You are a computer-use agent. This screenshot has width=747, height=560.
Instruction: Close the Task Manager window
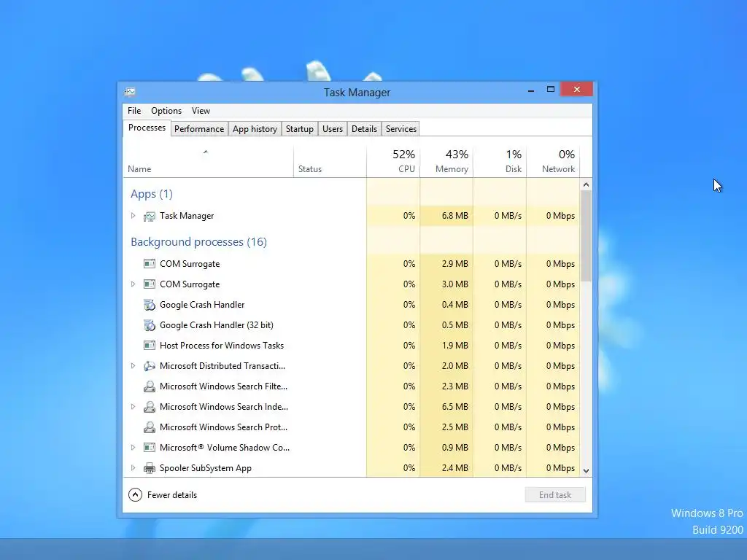[576, 90]
